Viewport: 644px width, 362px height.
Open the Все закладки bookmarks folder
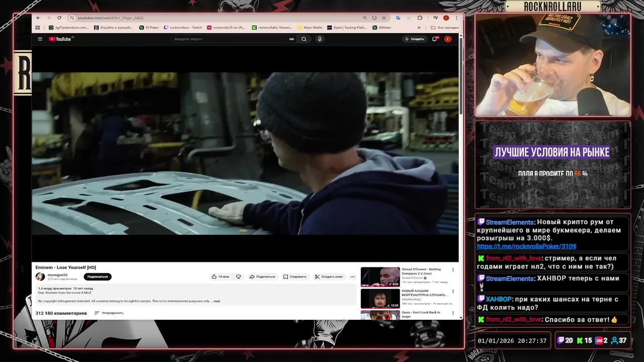coord(445,28)
